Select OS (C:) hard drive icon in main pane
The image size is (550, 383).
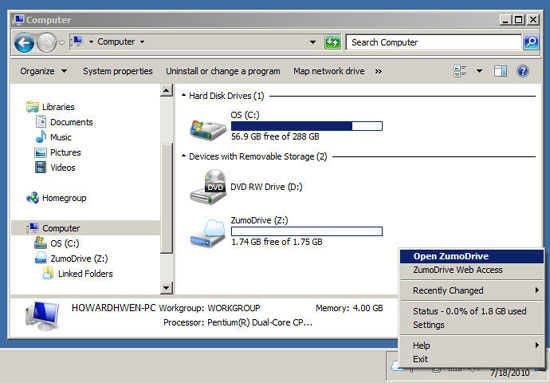(208, 129)
